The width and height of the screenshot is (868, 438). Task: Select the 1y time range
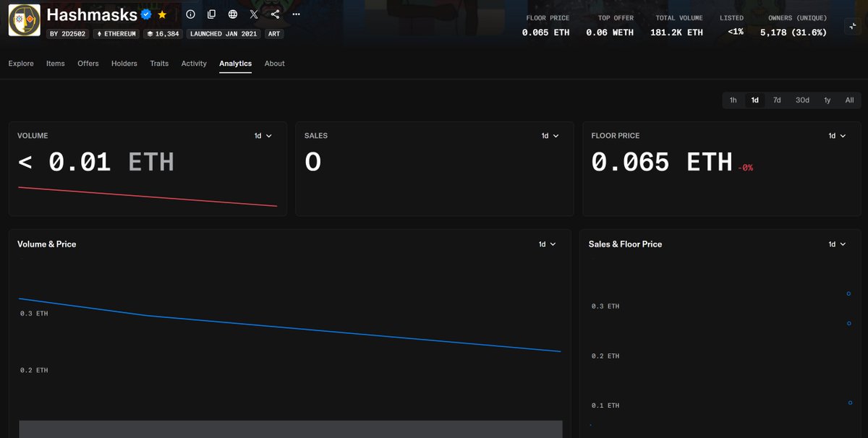coord(827,100)
